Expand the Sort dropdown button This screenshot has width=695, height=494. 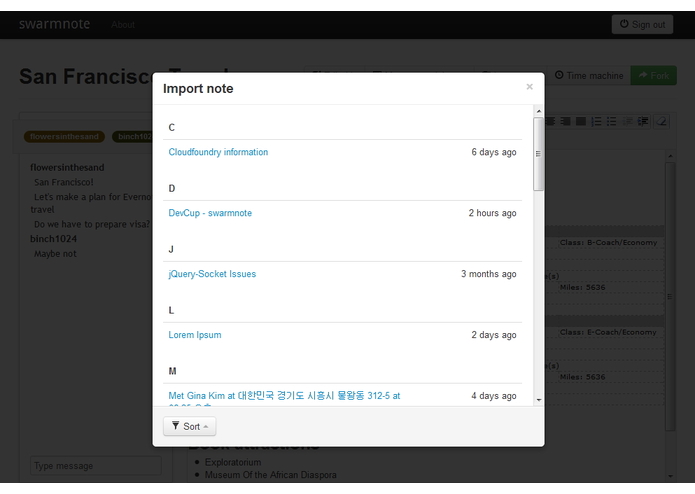[x=189, y=426]
